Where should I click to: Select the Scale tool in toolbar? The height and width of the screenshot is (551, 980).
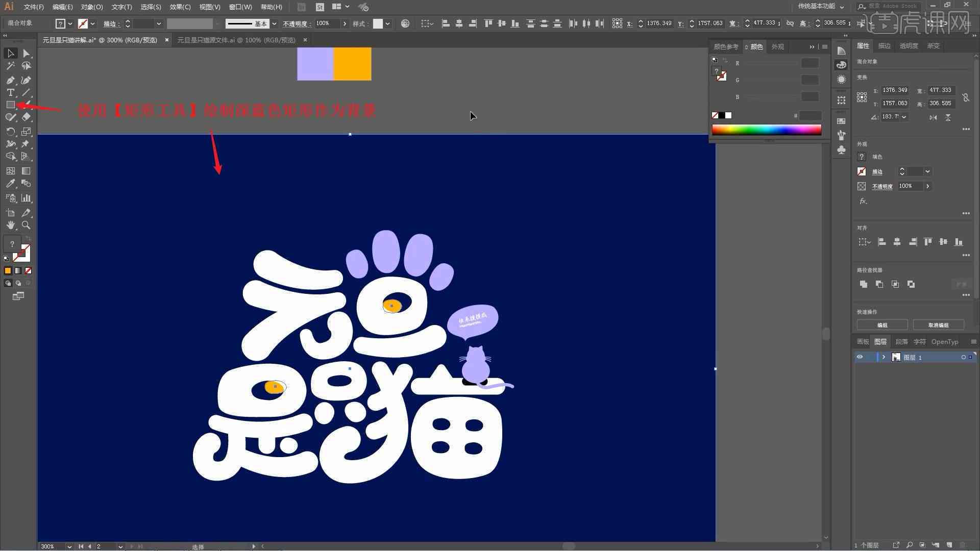tap(26, 131)
